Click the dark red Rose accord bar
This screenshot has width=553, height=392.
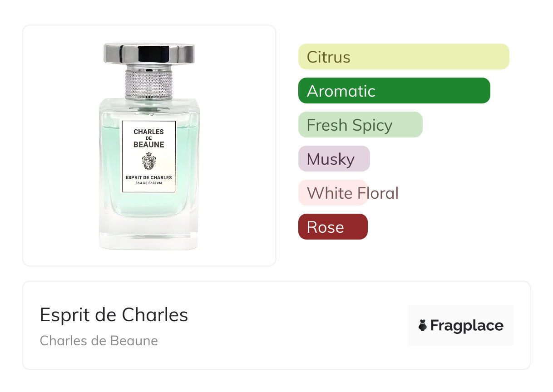click(x=332, y=227)
